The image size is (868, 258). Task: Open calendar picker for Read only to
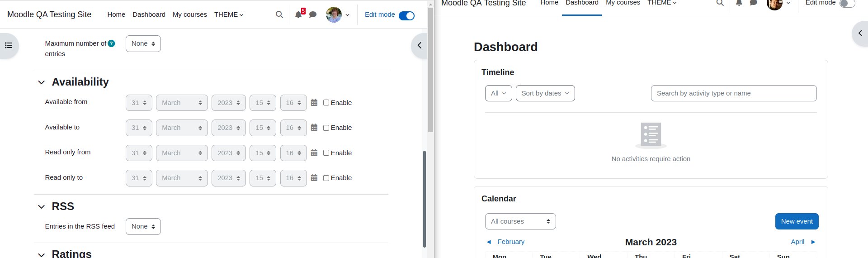[314, 178]
